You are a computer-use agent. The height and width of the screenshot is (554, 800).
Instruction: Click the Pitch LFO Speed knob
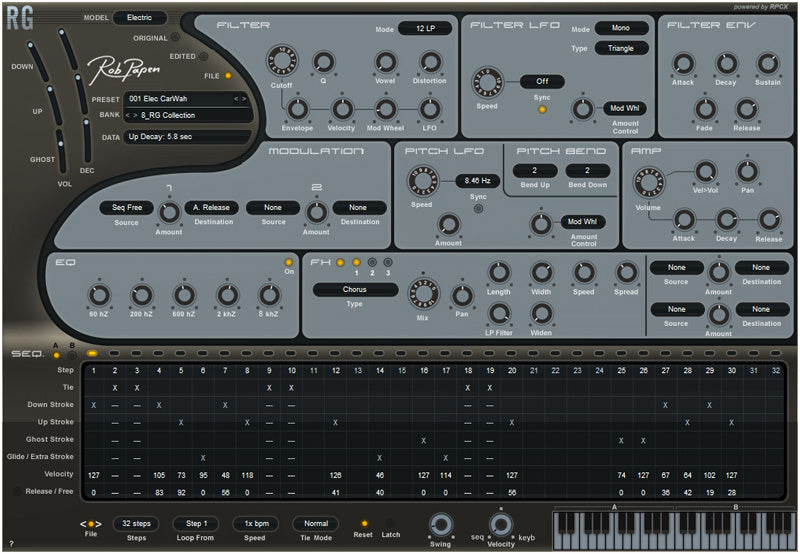[422, 180]
